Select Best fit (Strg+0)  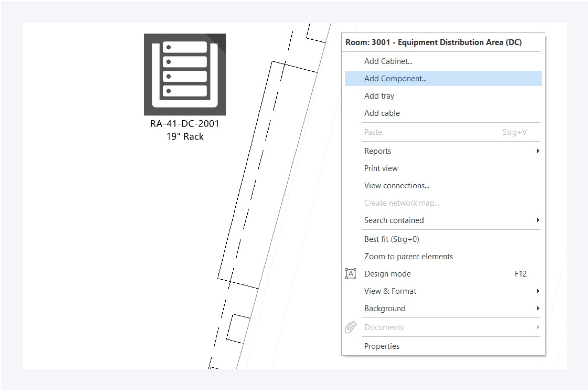(x=392, y=239)
